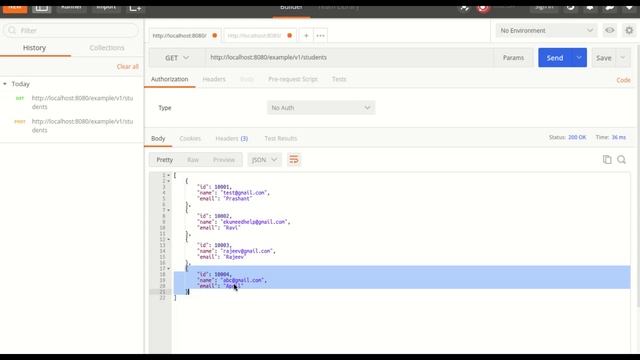640x360 pixels.
Task: Open the Send options dropdown arrow
Action: point(579,58)
